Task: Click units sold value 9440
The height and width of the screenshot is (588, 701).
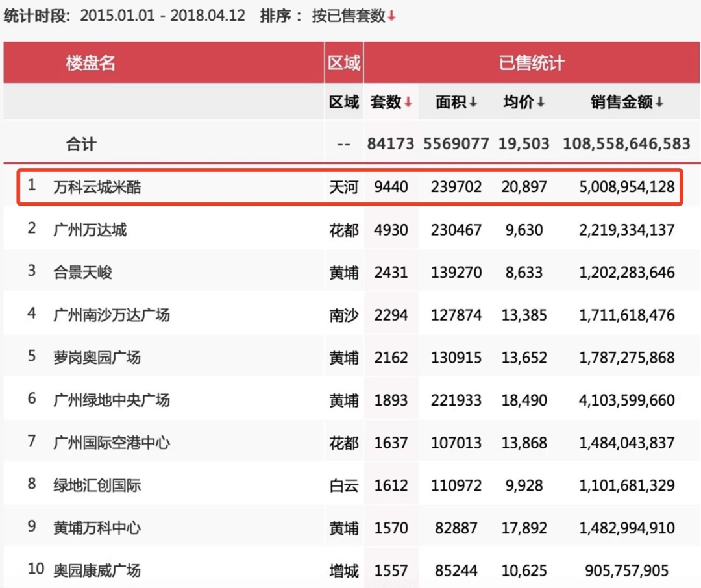Action: [391, 187]
